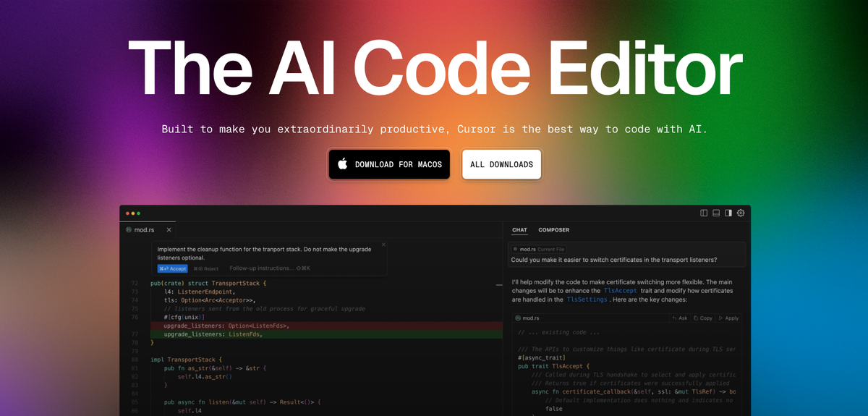Close the mod.rs editor tab

(169, 230)
